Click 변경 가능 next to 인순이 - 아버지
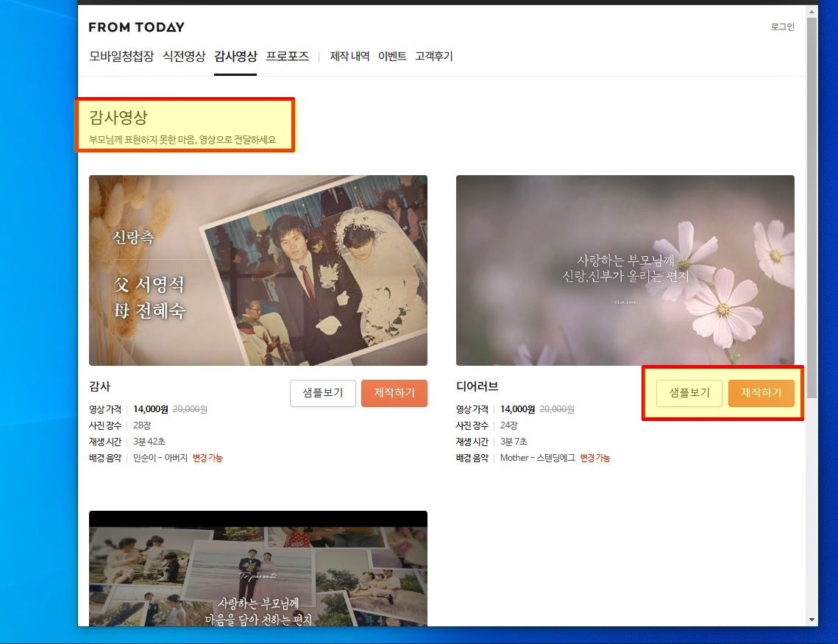Image resolution: width=838 pixels, height=644 pixels. [207, 458]
